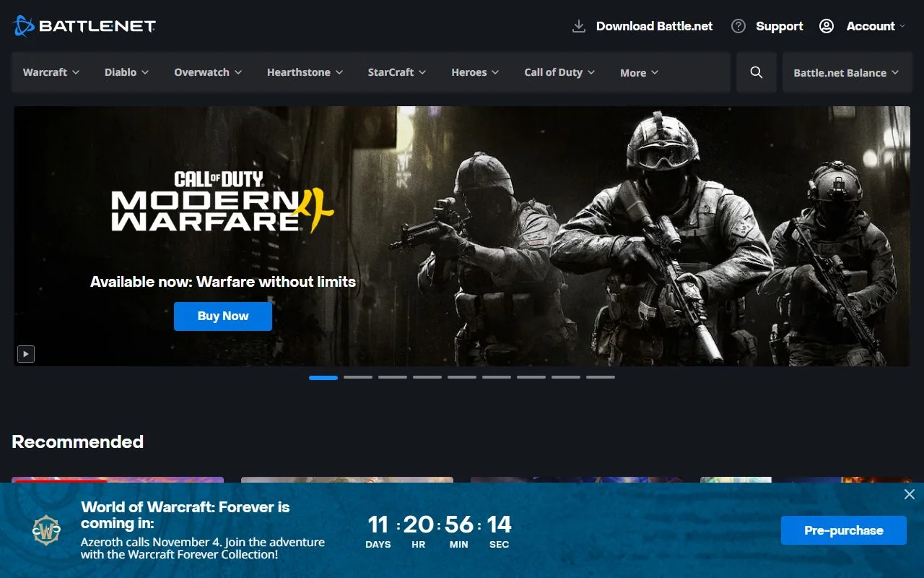The height and width of the screenshot is (578, 924).
Task: Click the 'World of Warcraft: Forever is coming in:' headline
Action: (x=186, y=515)
